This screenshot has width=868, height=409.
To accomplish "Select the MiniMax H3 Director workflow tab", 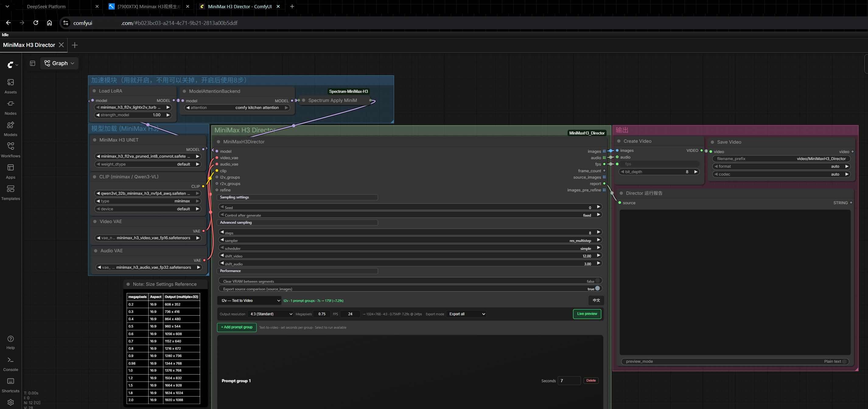I will click(29, 45).
